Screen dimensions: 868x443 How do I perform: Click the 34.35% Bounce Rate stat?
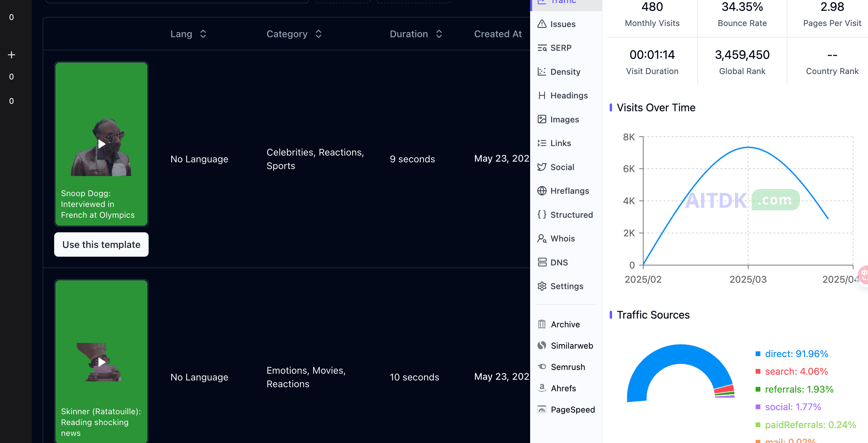742,15
